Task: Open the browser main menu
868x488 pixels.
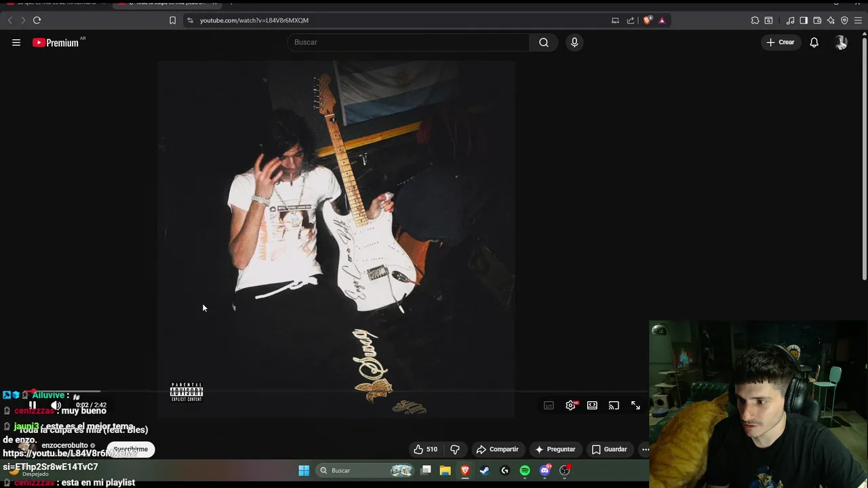Action: 858,20
